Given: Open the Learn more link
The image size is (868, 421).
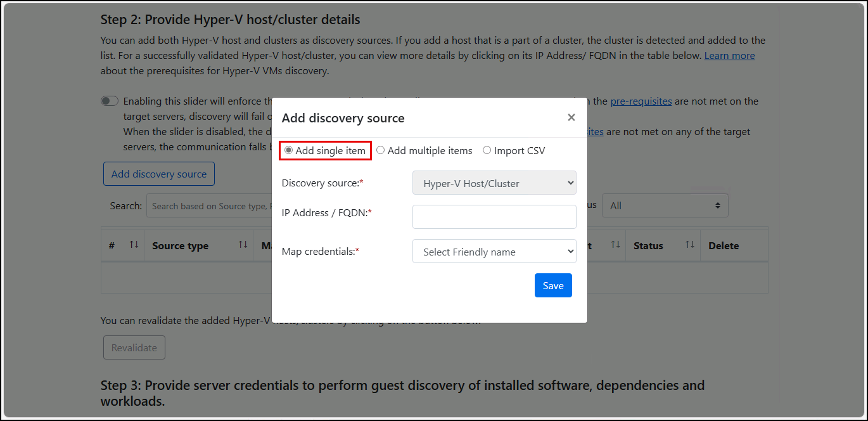Looking at the screenshot, I should pos(729,56).
